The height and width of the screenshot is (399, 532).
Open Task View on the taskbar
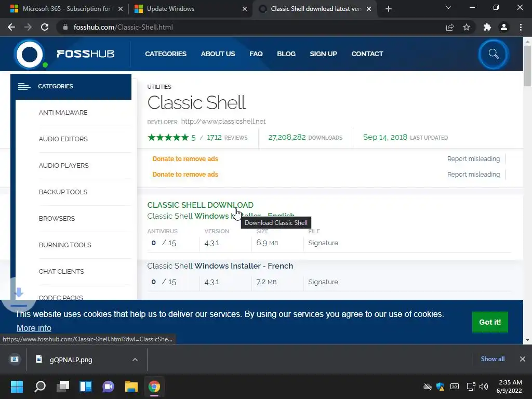coord(63,387)
